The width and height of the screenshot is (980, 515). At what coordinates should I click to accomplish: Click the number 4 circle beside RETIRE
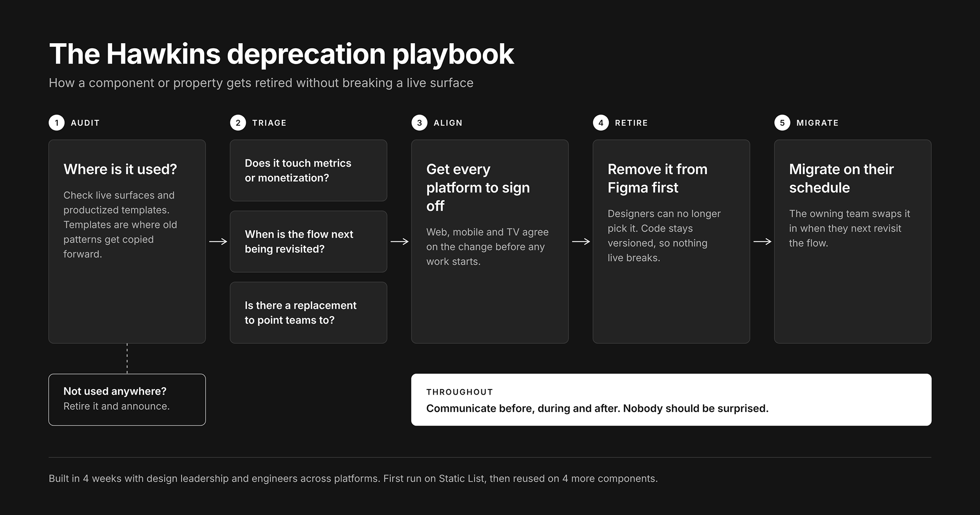[601, 122]
